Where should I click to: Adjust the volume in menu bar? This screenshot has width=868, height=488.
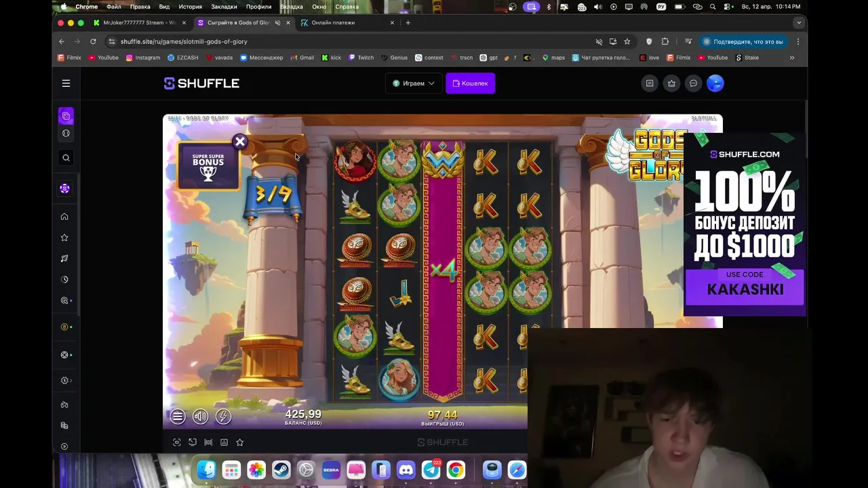click(x=597, y=7)
